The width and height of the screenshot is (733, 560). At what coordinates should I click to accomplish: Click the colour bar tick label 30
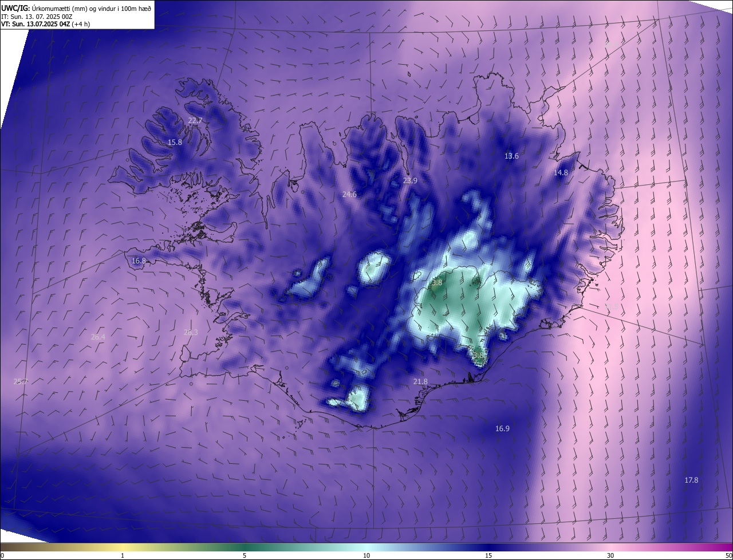610,556
